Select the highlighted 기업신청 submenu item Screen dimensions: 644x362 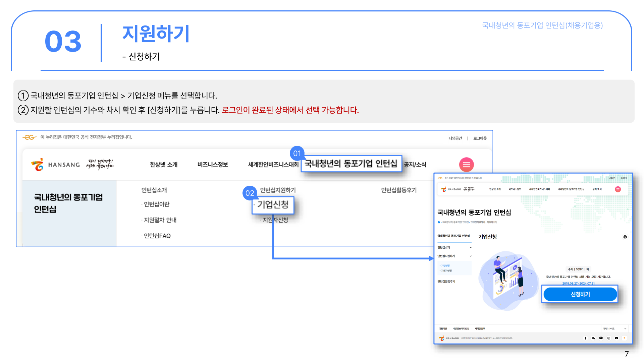(x=273, y=205)
